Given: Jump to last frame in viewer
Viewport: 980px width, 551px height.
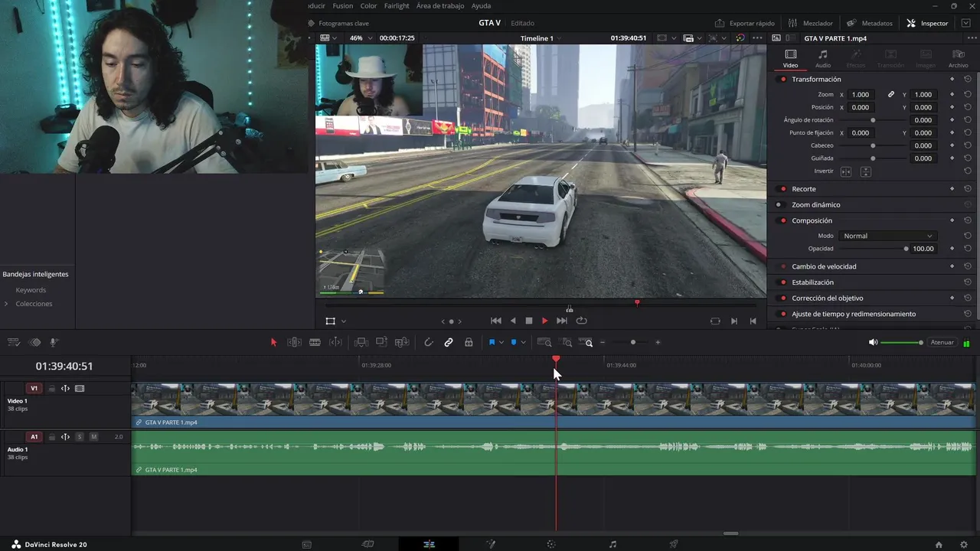Looking at the screenshot, I should coord(562,321).
